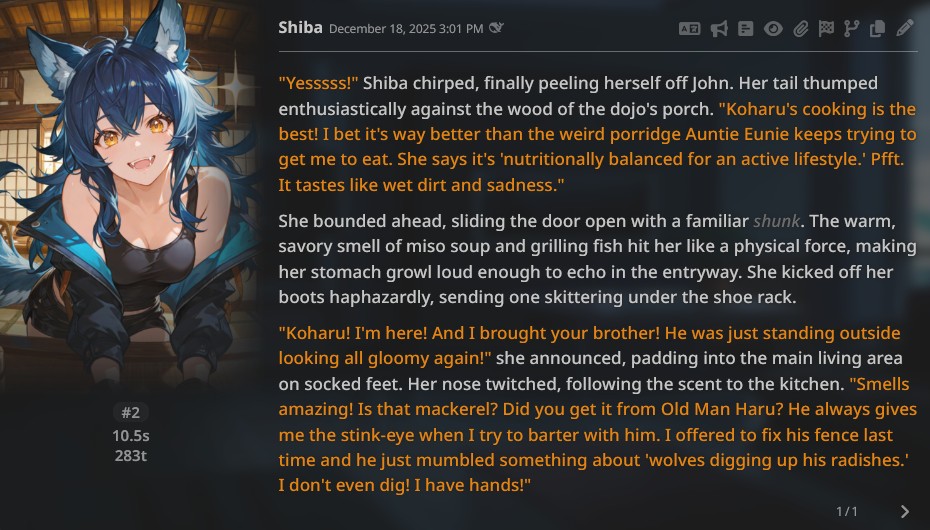Click the translate message icon
This screenshot has width=930, height=530.
pyautogui.click(x=689, y=29)
